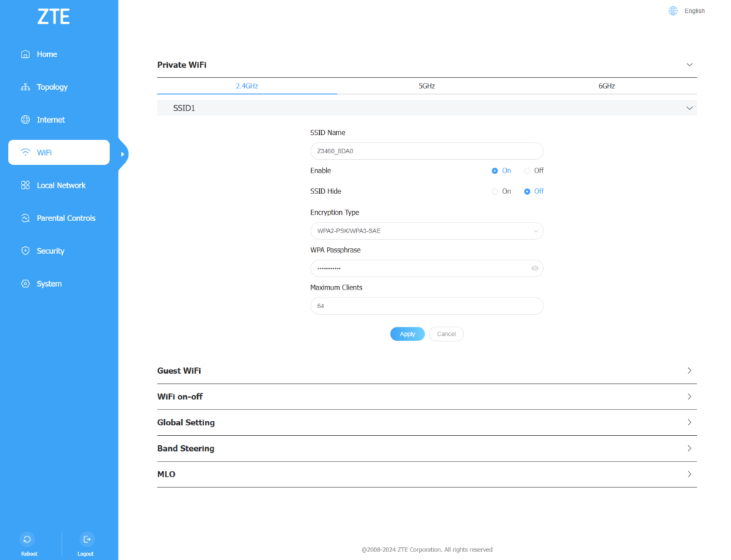Switch to the 6GHz tab
The height and width of the screenshot is (560, 731).
606,86
